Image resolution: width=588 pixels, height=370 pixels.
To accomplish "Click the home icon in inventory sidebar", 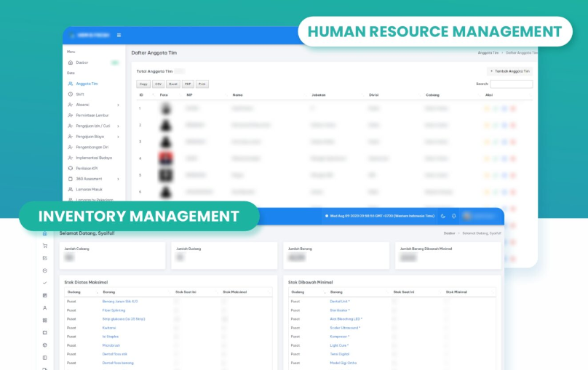I will 44,233.
